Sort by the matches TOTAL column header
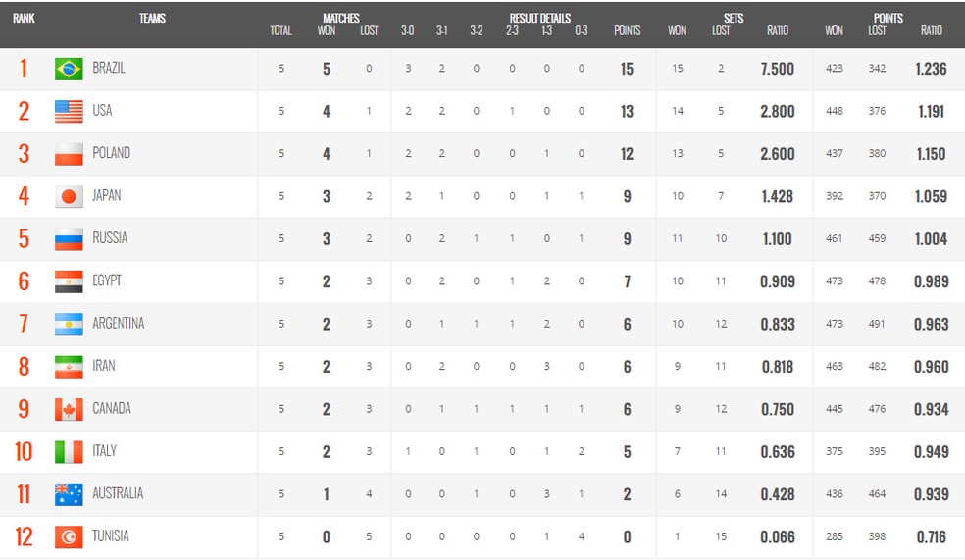This screenshot has width=965, height=560. click(x=280, y=30)
